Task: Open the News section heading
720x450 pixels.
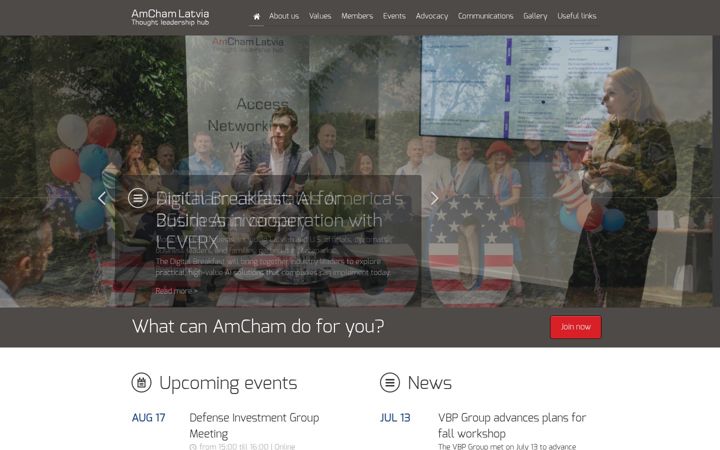Action: click(430, 383)
